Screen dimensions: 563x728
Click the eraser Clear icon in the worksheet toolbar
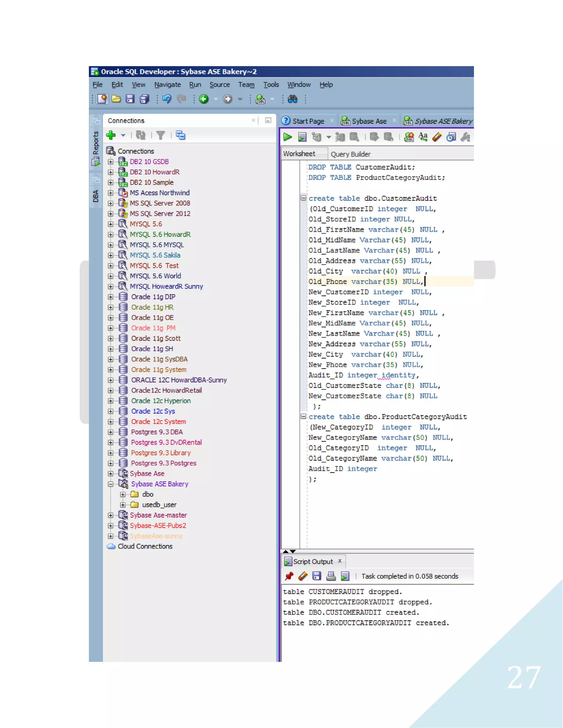(437, 137)
